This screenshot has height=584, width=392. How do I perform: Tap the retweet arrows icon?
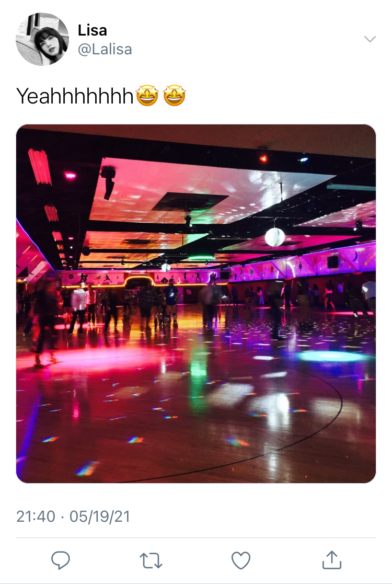click(151, 560)
